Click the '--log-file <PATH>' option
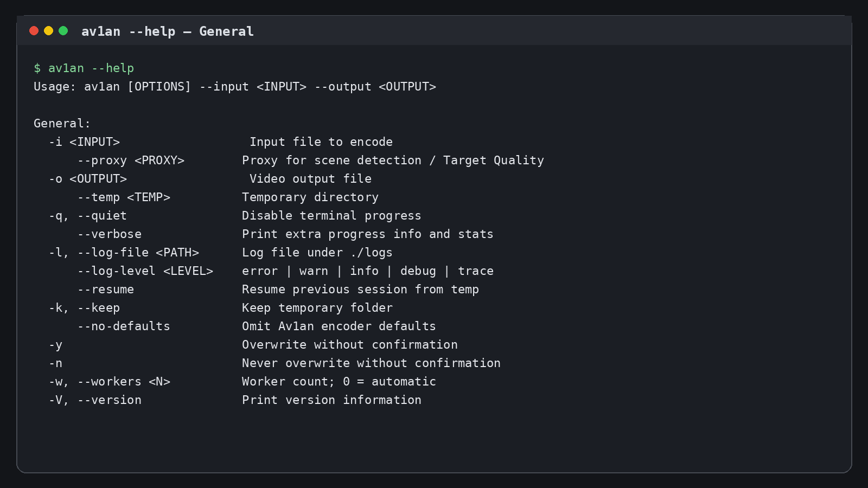This screenshot has width=868, height=488. coord(138,253)
